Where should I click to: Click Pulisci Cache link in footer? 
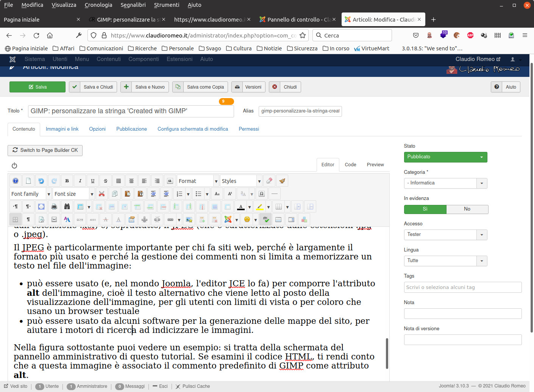coord(192,386)
